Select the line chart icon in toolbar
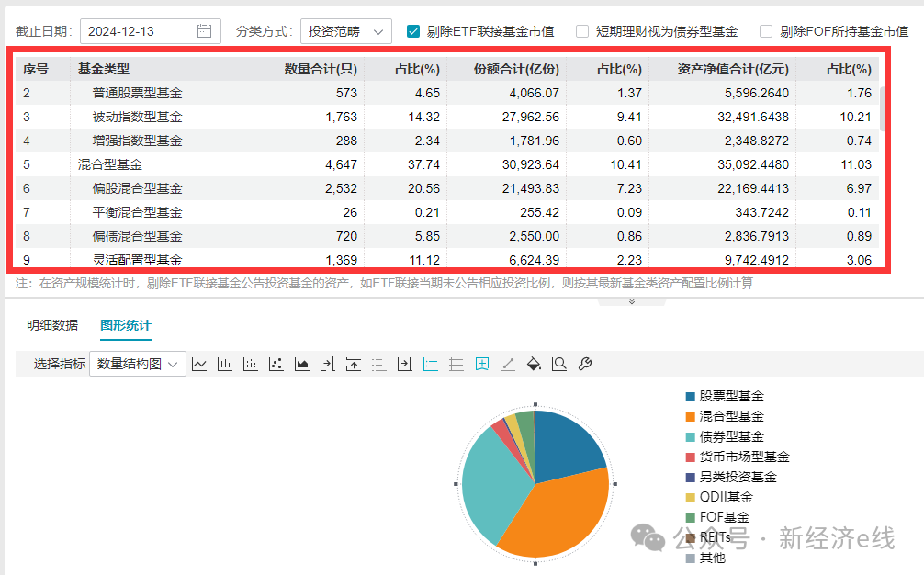924x575 pixels. 199,365
